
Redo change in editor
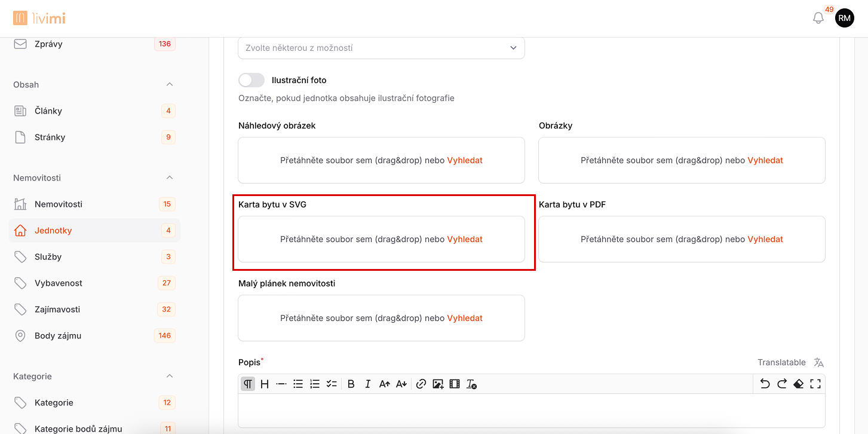pos(781,384)
